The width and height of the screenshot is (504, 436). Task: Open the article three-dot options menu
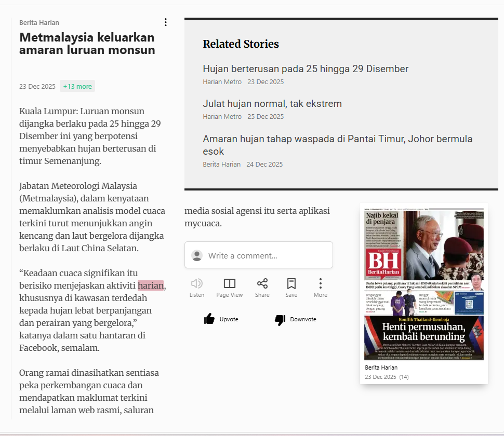tap(166, 22)
